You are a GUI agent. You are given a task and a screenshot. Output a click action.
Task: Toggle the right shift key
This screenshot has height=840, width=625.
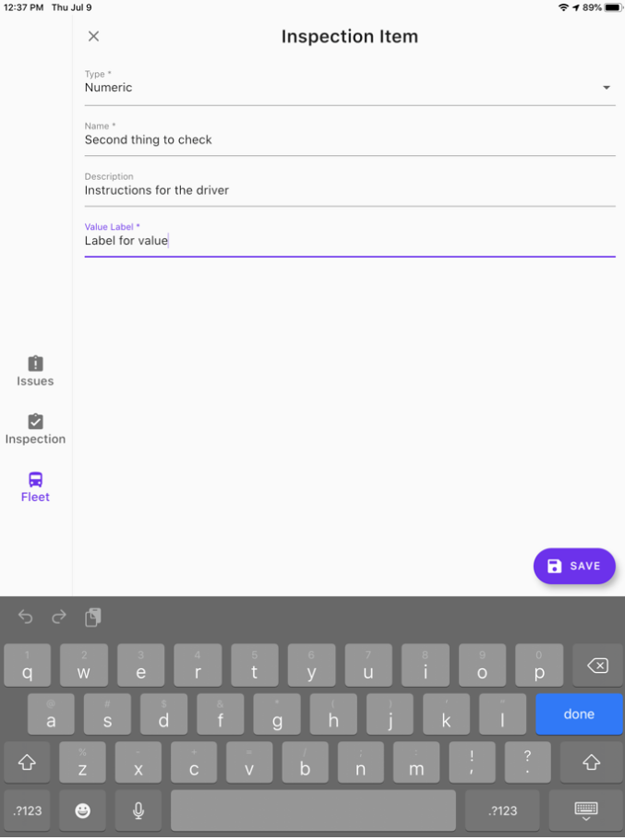point(591,762)
